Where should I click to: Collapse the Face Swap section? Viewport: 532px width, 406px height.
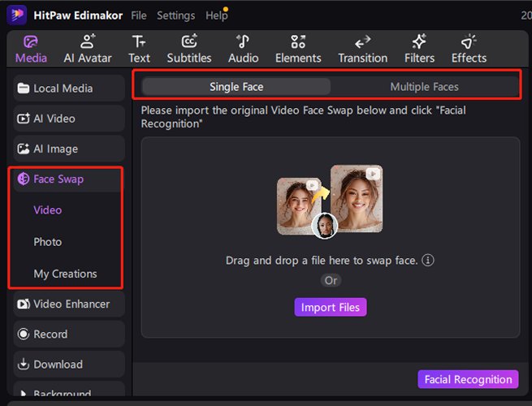(58, 179)
